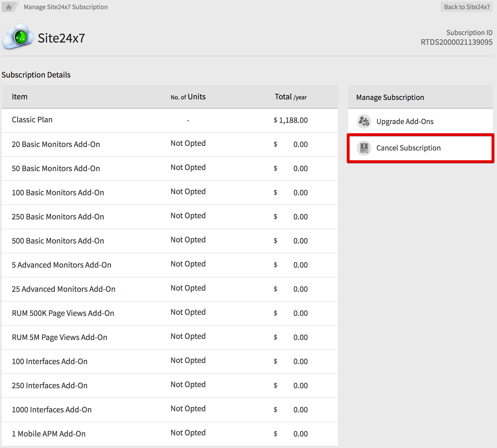The image size is (497, 448).
Task: Select 1 Mobile APM Add-On item
Action: pos(49,434)
